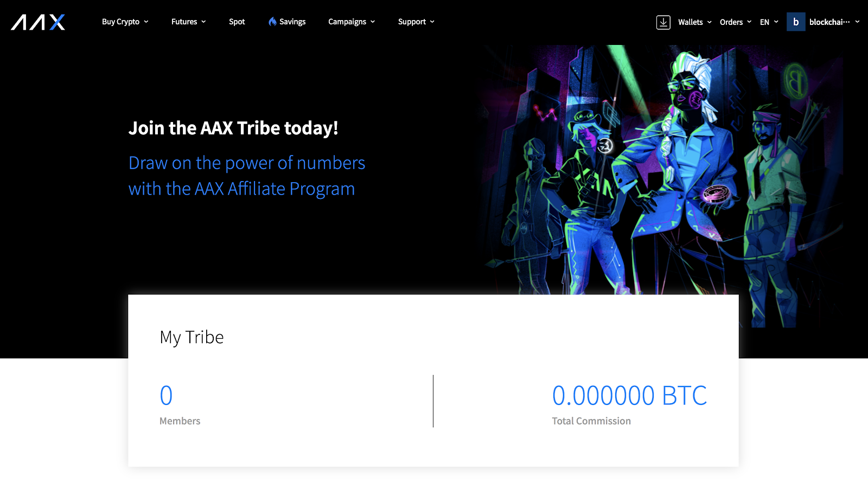Viewport: 868px width, 497px height.
Task: Expand the Campaigns menu
Action: point(352,22)
